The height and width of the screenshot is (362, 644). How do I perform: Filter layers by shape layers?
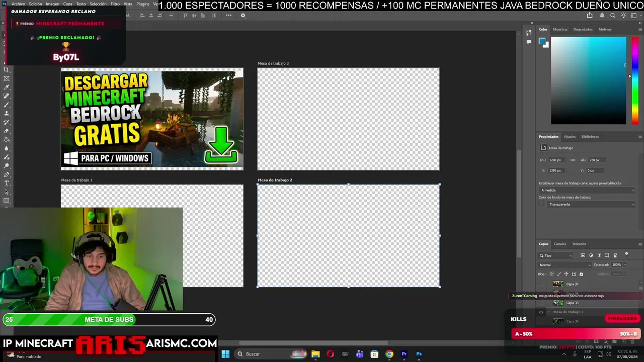[607, 255]
